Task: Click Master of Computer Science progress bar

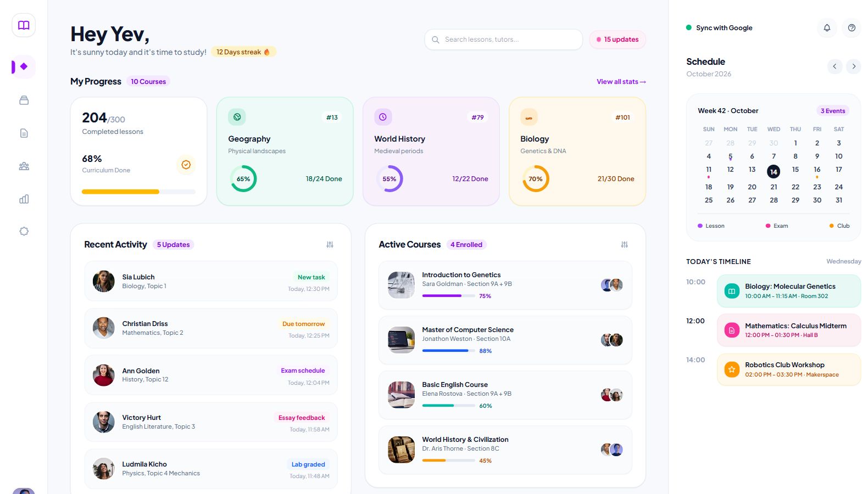Action: tap(448, 351)
